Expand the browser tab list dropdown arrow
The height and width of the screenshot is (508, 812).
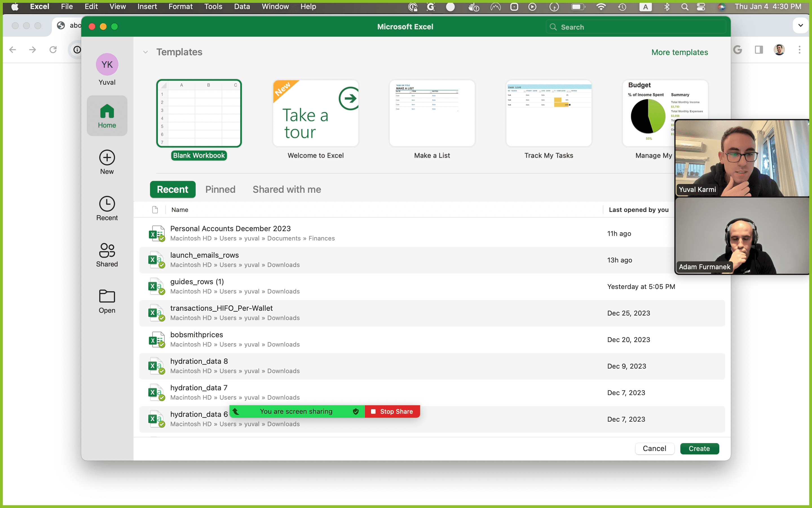click(801, 25)
